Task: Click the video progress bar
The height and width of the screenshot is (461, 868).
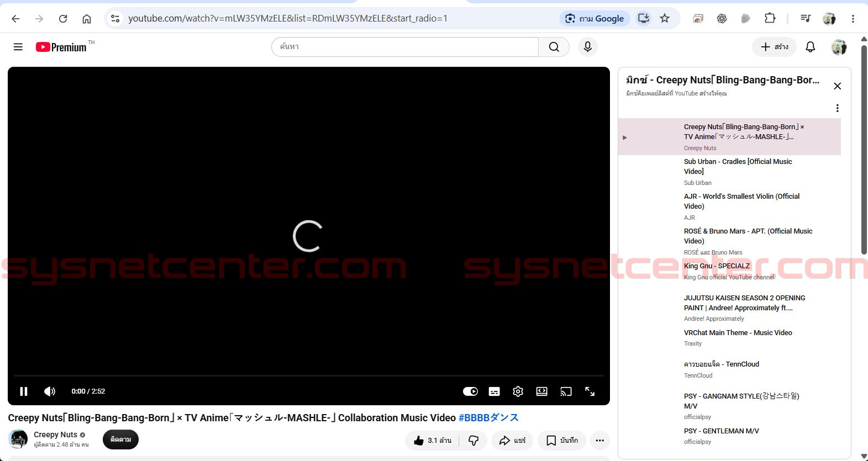Action: pyautogui.click(x=308, y=376)
